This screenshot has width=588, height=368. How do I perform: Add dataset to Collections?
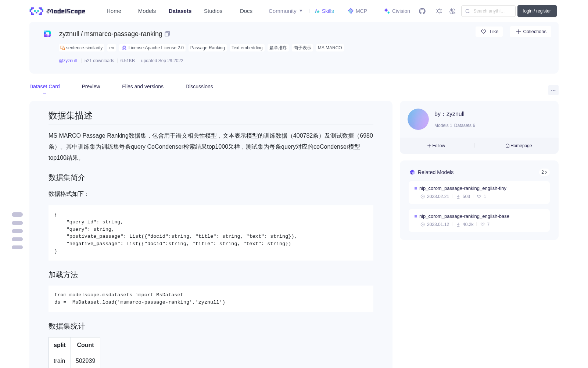click(531, 32)
